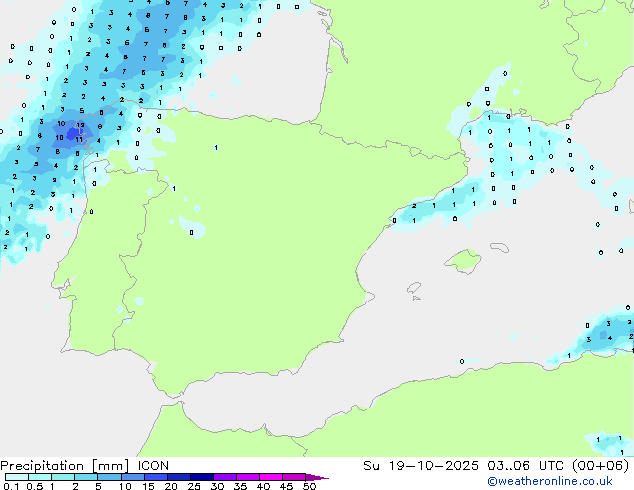Image resolution: width=634 pixels, height=490 pixels.
Task: Click legend scale label '0.1'
Action: [x=11, y=486]
